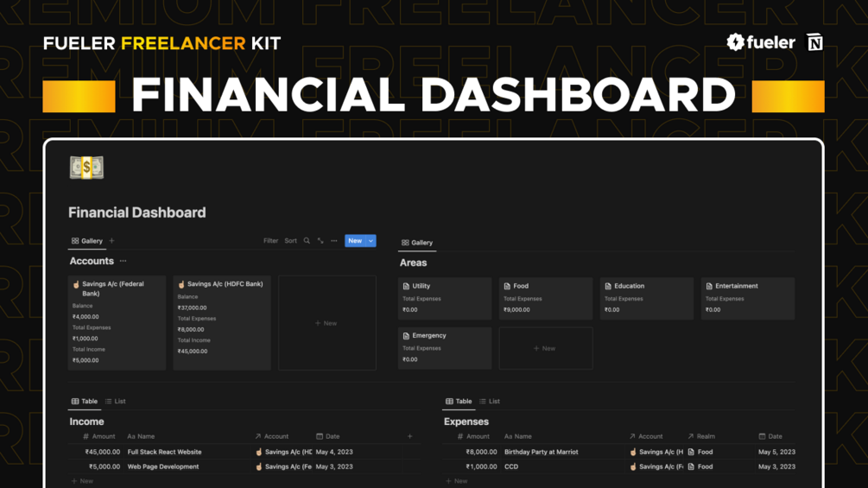This screenshot has height=488, width=868.
Task: Click the Entertainment card page icon
Action: [x=709, y=286]
